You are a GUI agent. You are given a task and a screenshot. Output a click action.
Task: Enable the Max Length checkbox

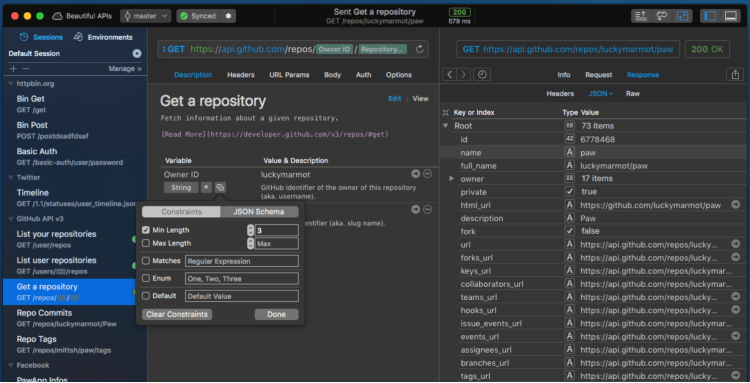click(x=146, y=243)
